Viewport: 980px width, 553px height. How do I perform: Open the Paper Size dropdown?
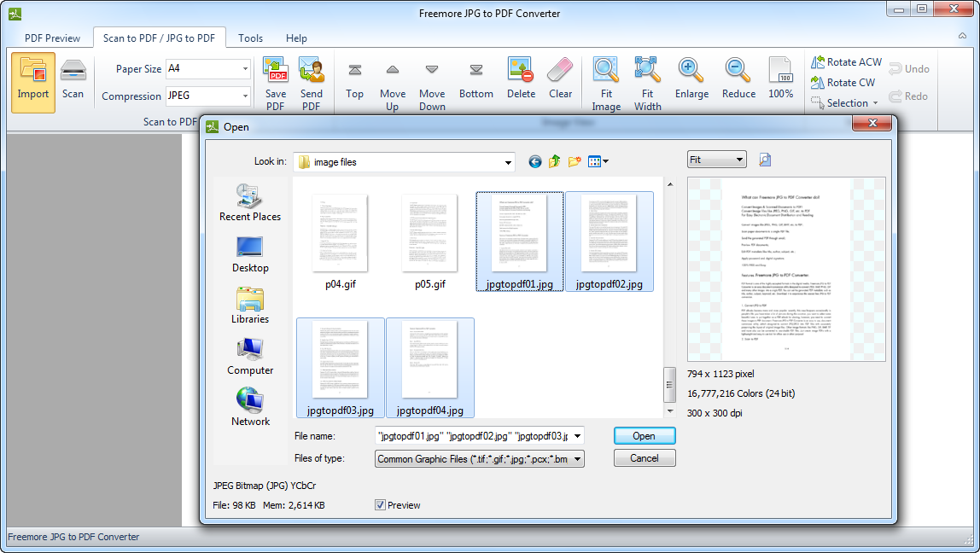[x=244, y=68]
